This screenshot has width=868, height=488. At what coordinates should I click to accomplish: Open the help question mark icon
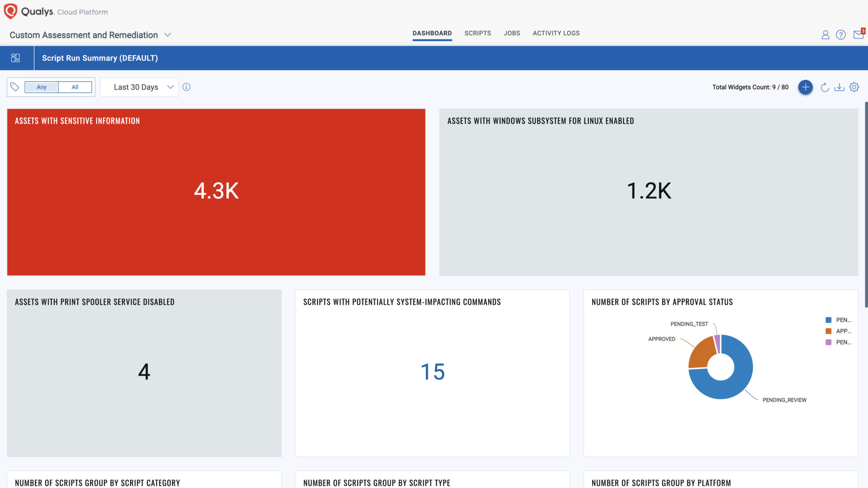tap(841, 35)
